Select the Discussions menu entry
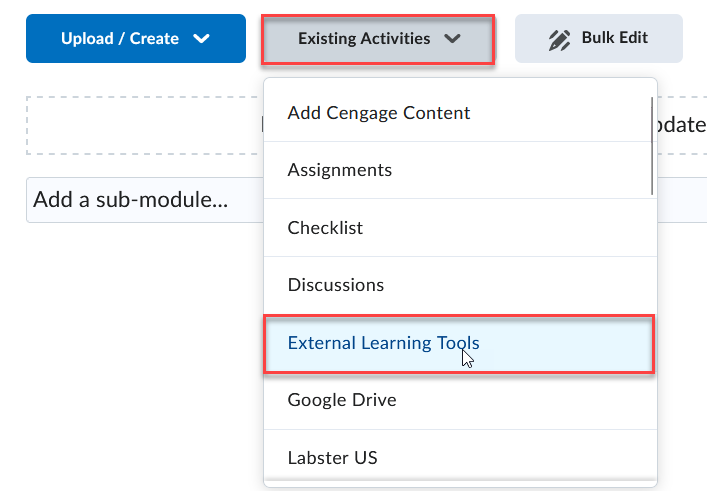The image size is (707, 491). [x=335, y=285]
